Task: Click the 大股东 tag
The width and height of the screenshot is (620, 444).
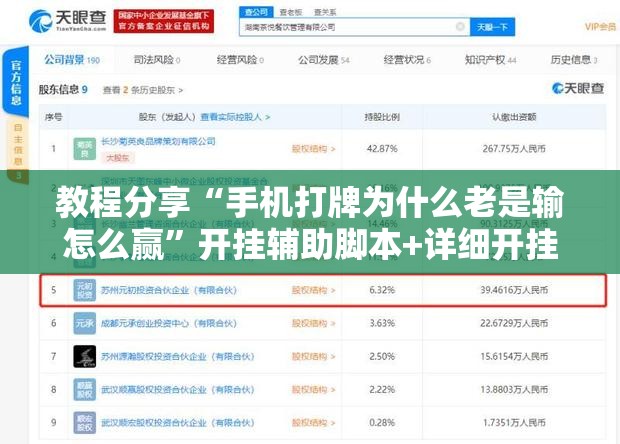Action: (x=118, y=158)
